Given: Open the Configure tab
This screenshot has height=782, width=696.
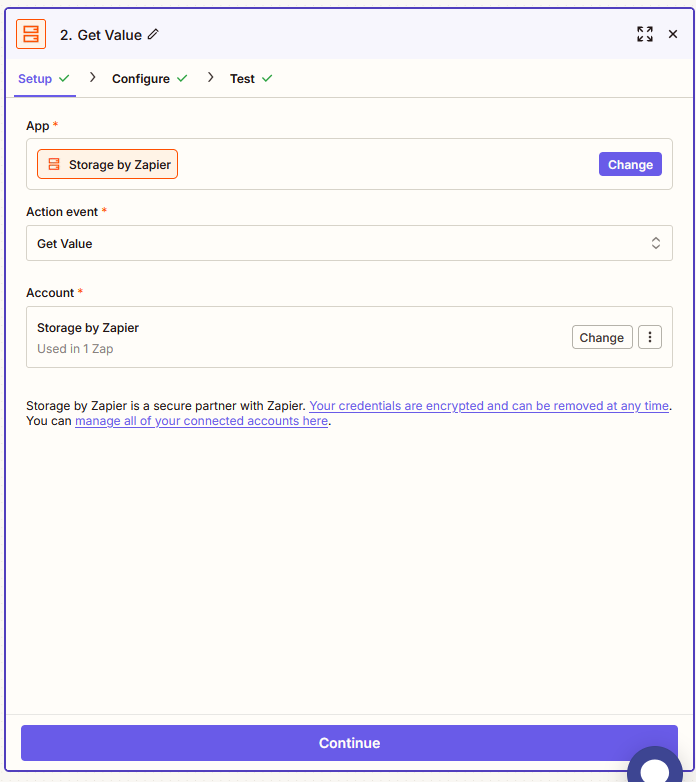Looking at the screenshot, I should (x=150, y=79).
